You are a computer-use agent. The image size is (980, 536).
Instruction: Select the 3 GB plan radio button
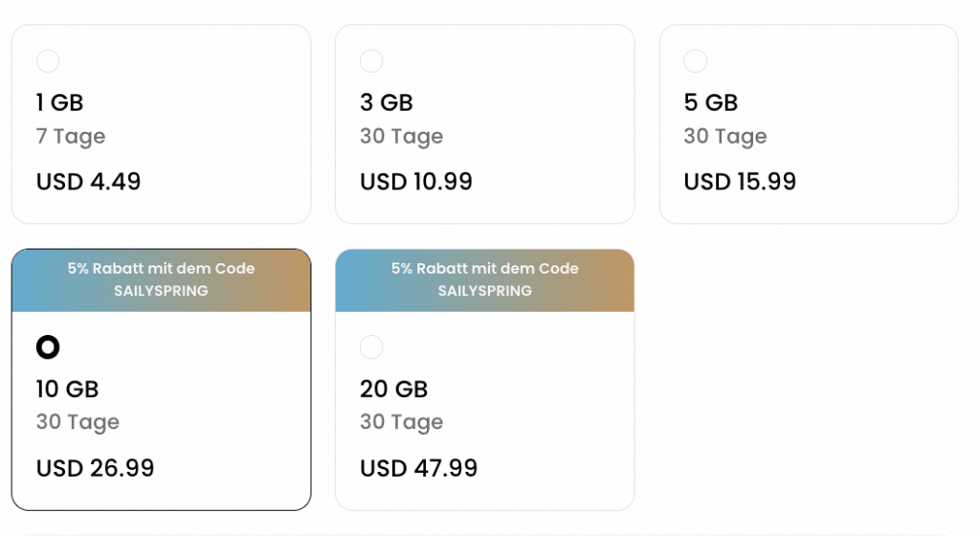coord(371,61)
